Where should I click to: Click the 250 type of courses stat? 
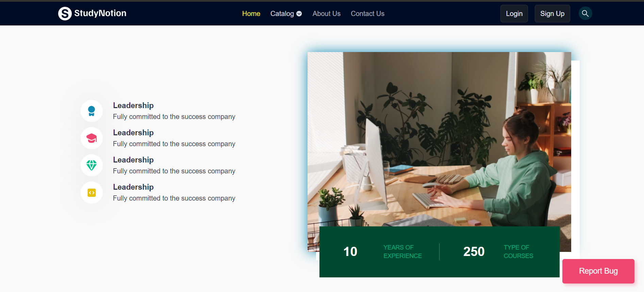(x=498, y=252)
